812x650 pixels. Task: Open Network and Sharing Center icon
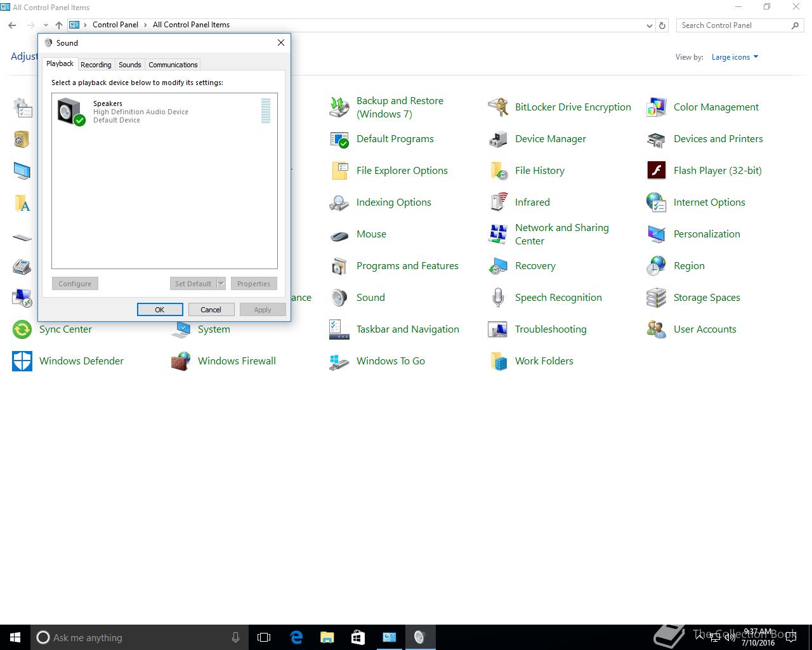[x=497, y=234]
